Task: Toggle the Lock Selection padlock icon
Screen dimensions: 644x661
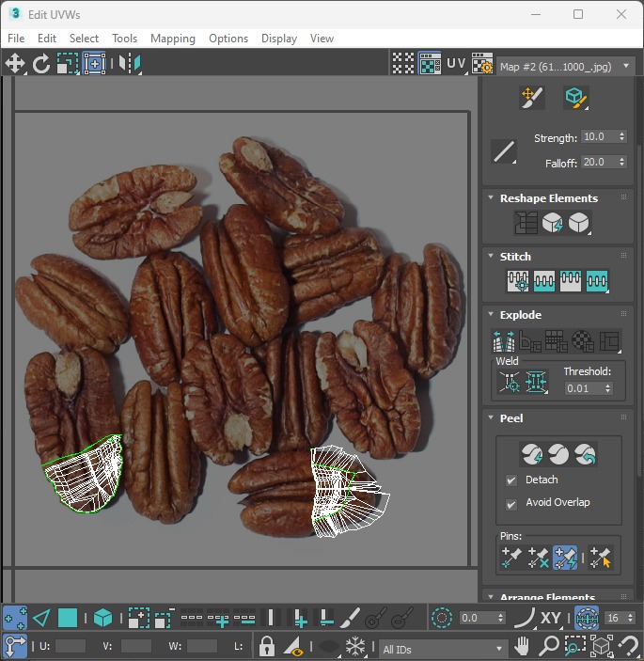Action: pos(266,645)
